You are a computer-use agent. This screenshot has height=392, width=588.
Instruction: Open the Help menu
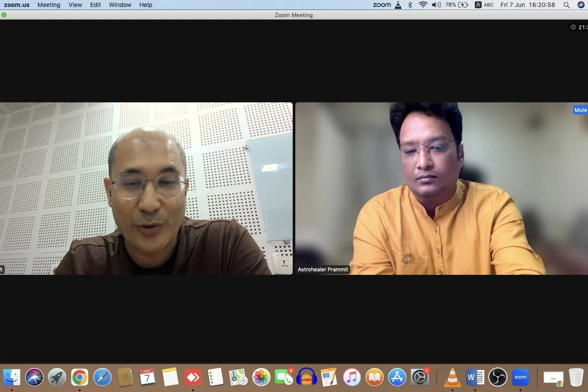click(145, 5)
